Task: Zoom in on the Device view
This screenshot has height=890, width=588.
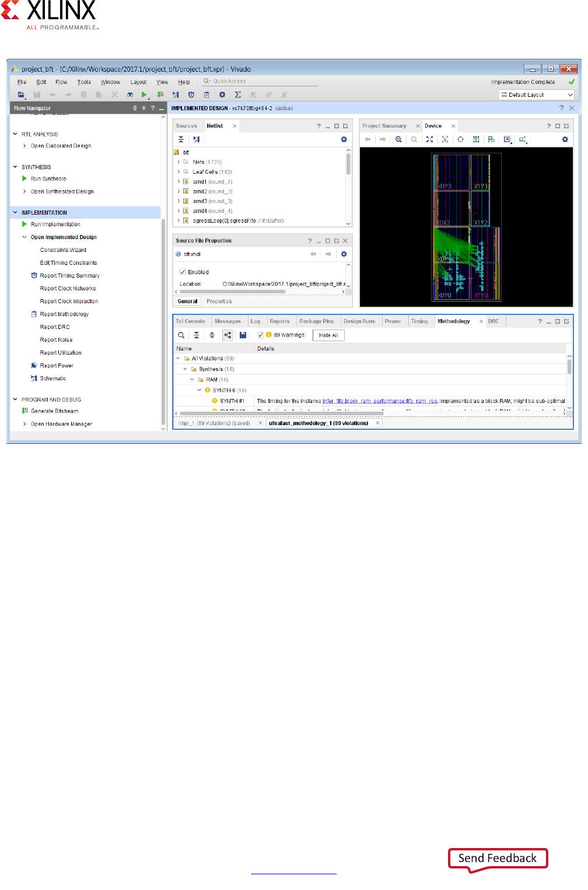Action: [x=398, y=139]
